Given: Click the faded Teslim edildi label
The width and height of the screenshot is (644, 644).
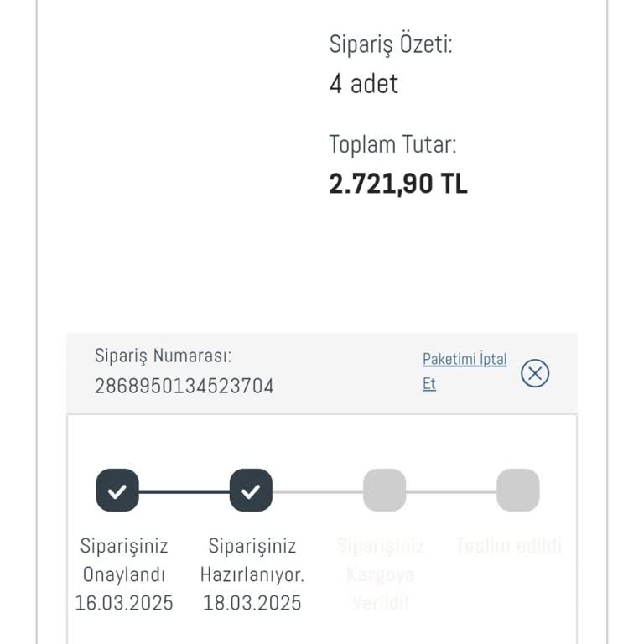Looking at the screenshot, I should [508, 547].
